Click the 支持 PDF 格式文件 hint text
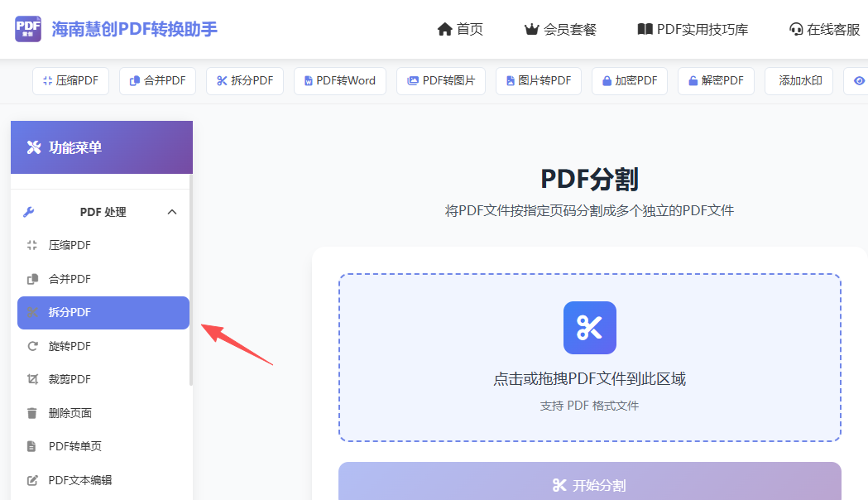The height and width of the screenshot is (500, 868). click(x=589, y=406)
